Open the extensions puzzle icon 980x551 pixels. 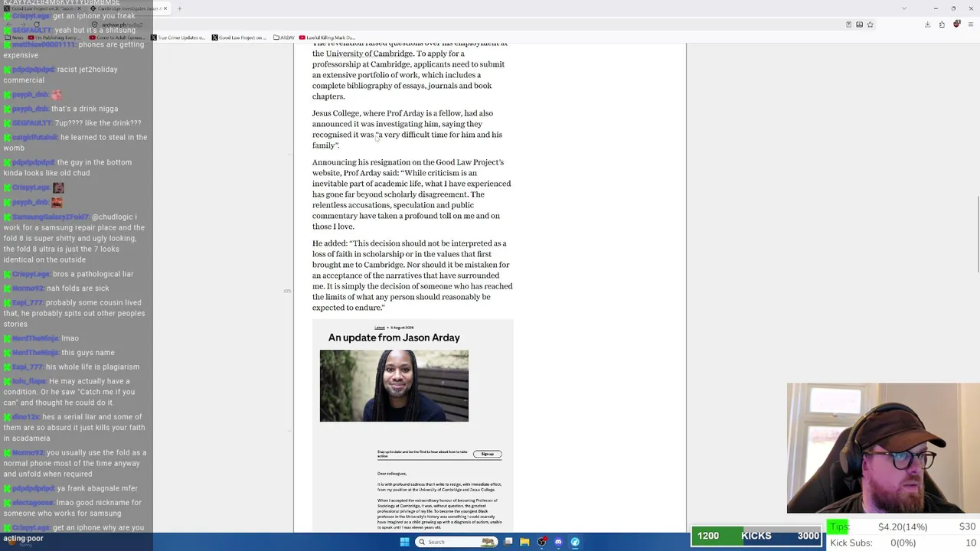942,24
